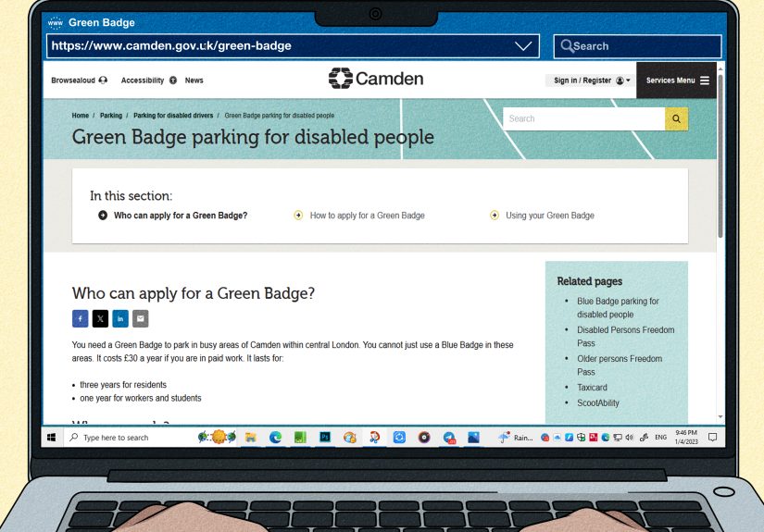Click the Camden site search field
The width and height of the screenshot is (764, 532).
(x=583, y=118)
